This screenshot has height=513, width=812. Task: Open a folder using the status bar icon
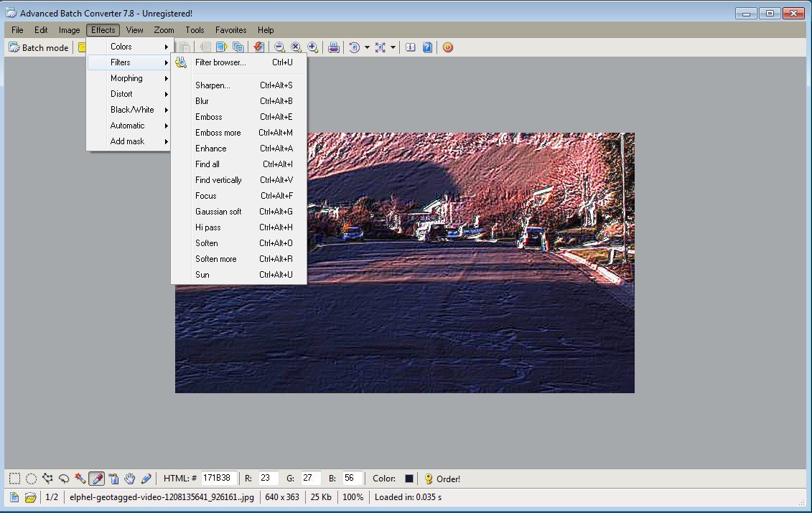(x=30, y=496)
